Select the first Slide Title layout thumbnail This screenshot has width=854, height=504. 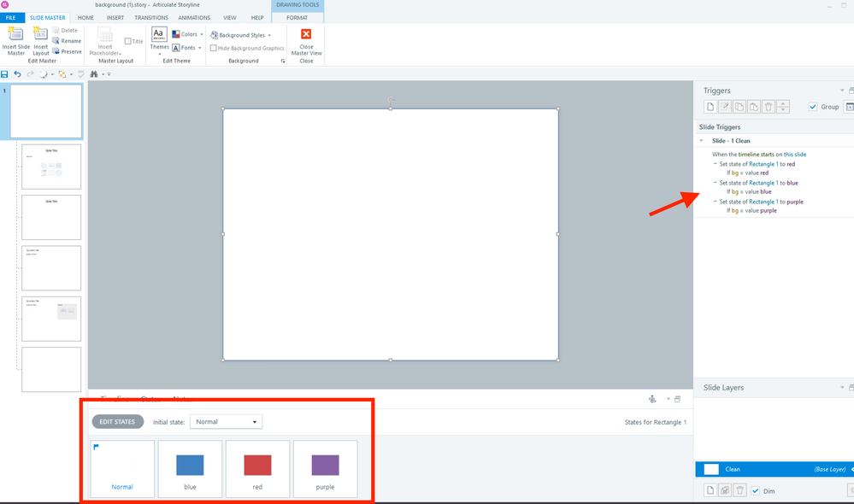[51, 167]
